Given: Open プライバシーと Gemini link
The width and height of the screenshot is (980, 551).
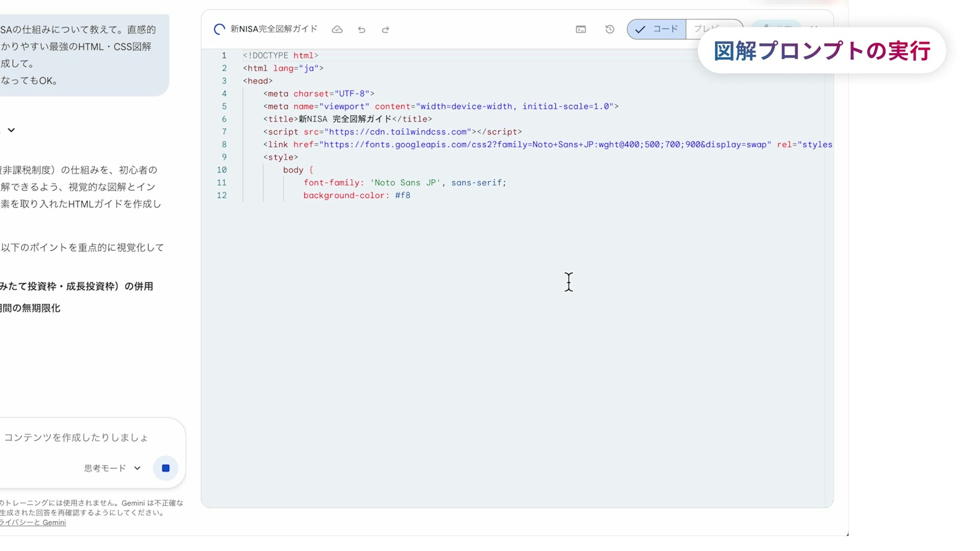Looking at the screenshot, I should [x=33, y=522].
